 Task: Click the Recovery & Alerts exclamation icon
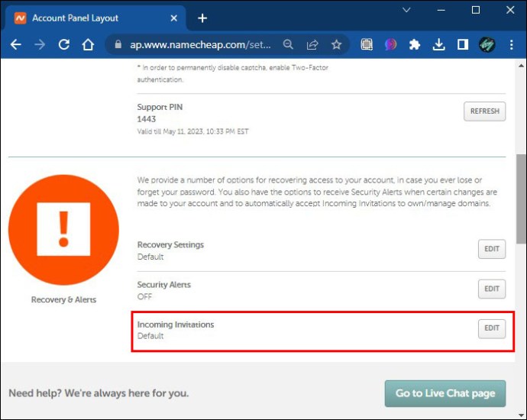63,230
